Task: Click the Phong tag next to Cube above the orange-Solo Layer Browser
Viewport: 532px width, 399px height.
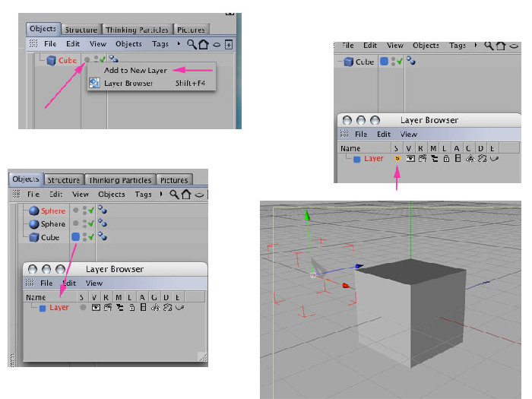Action: coord(411,61)
